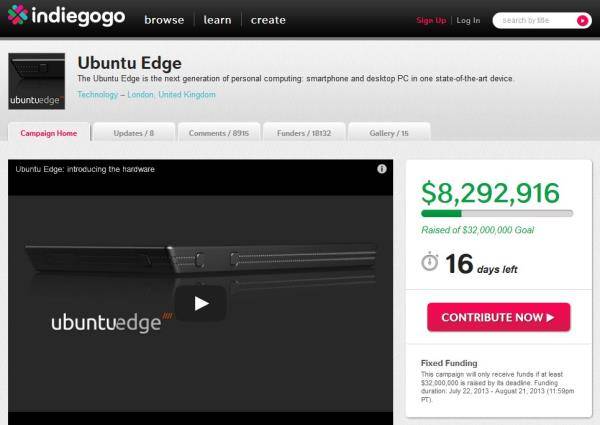Open the create menu
Screen dimensions: 600x425
point(268,20)
